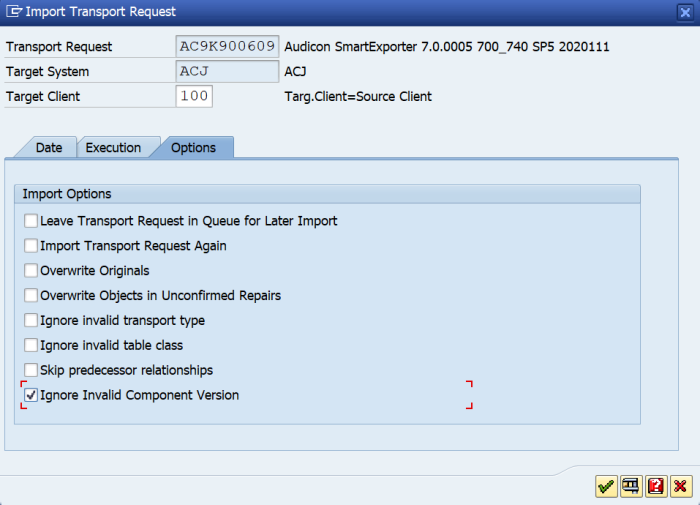This screenshot has height=505, width=700.
Task: Switch to the Date tab
Action: pyautogui.click(x=49, y=148)
